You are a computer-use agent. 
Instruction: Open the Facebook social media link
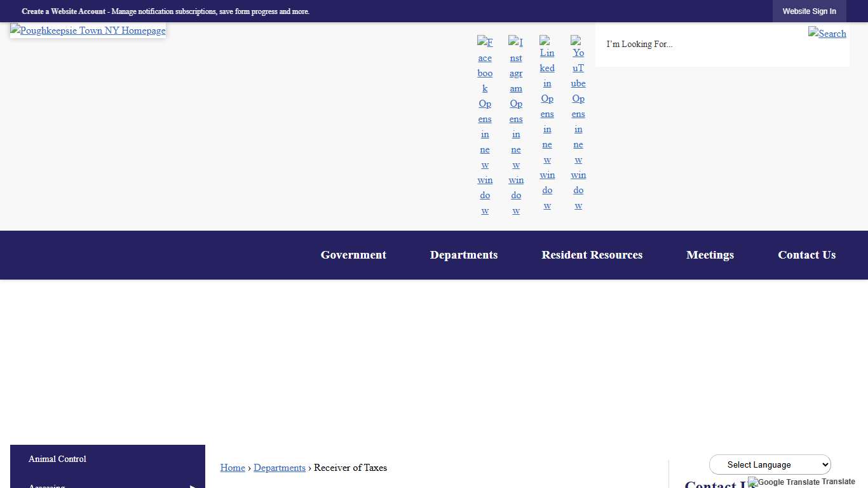pos(485,126)
